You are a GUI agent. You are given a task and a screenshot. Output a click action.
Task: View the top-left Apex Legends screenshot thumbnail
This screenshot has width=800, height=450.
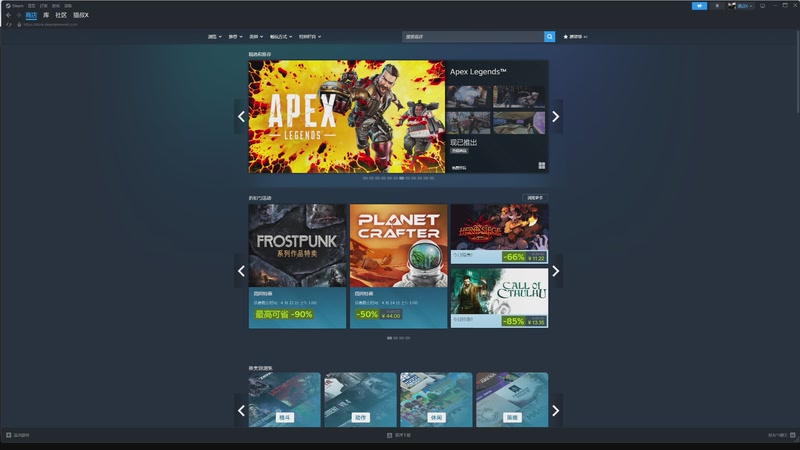click(469, 97)
